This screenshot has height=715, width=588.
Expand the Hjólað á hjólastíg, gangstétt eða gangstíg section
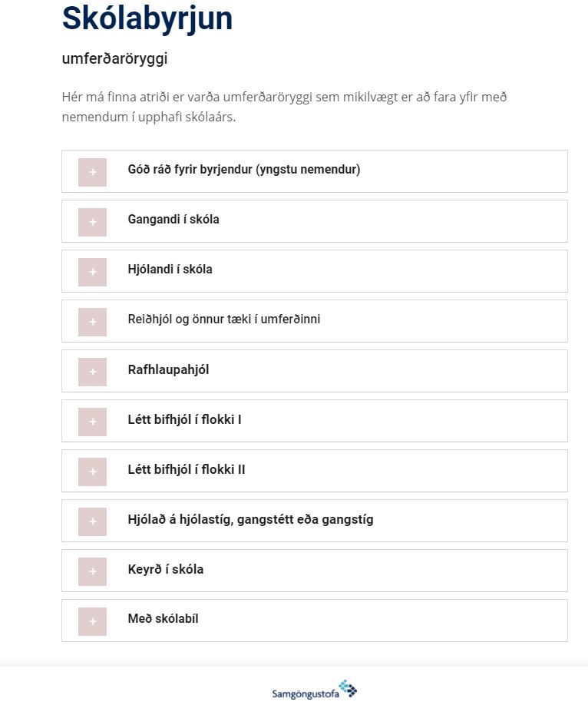pyautogui.click(x=315, y=521)
